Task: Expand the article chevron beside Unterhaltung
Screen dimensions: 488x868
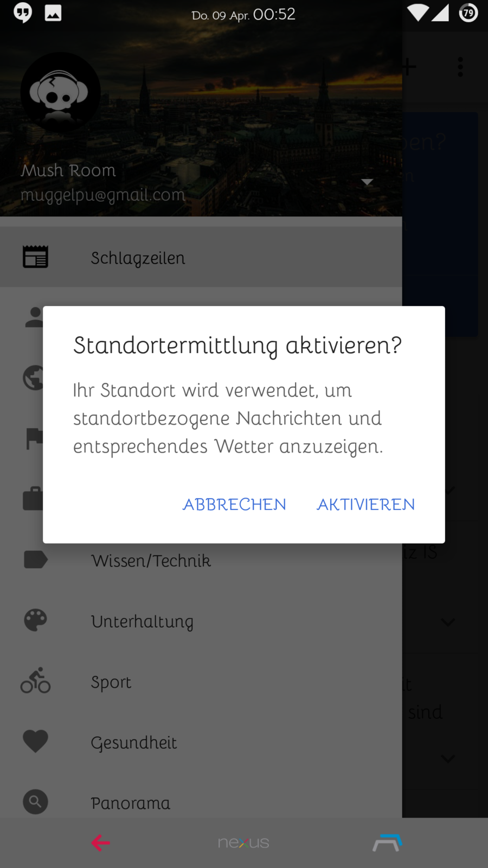Action: pos(448,622)
